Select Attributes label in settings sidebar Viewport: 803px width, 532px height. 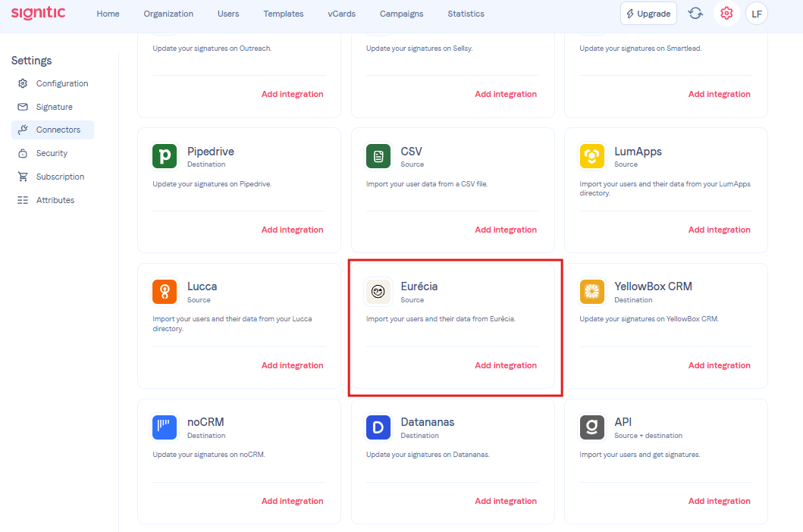click(x=55, y=200)
